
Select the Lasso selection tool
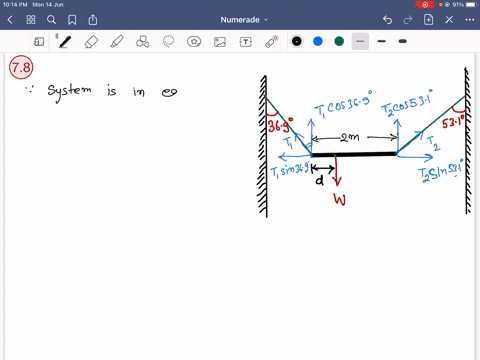tap(168, 42)
